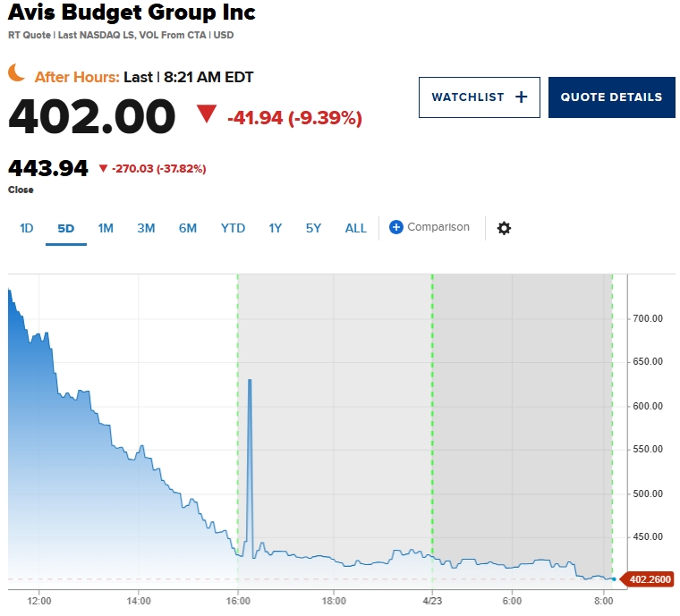Select the 5Y time range
This screenshot has width=680, height=616.
313,228
